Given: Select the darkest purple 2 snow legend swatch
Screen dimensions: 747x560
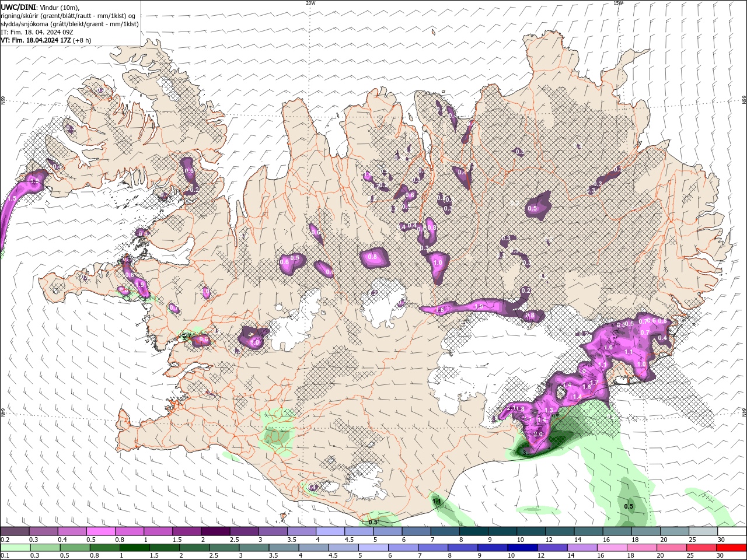Looking at the screenshot, I should click(215, 531).
